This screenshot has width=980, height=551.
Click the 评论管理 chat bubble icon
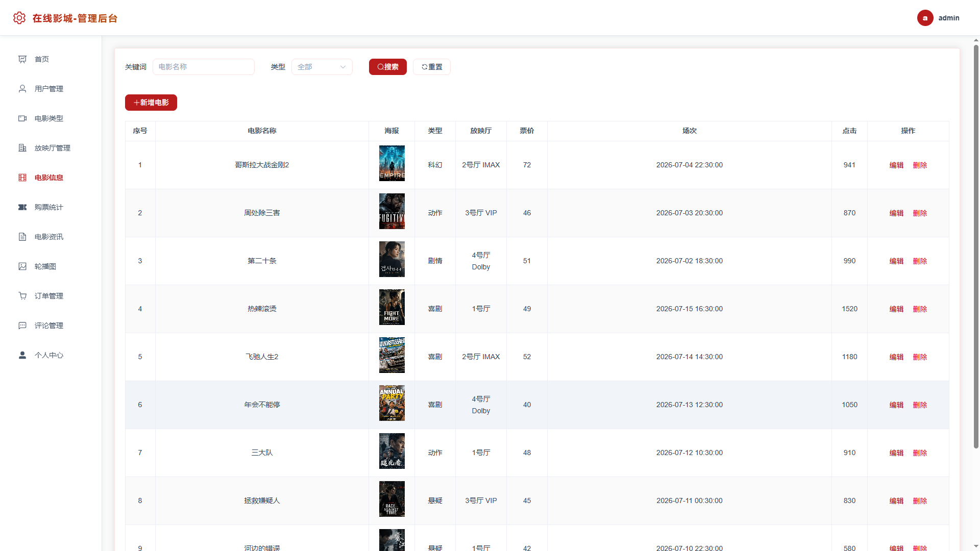tap(22, 325)
